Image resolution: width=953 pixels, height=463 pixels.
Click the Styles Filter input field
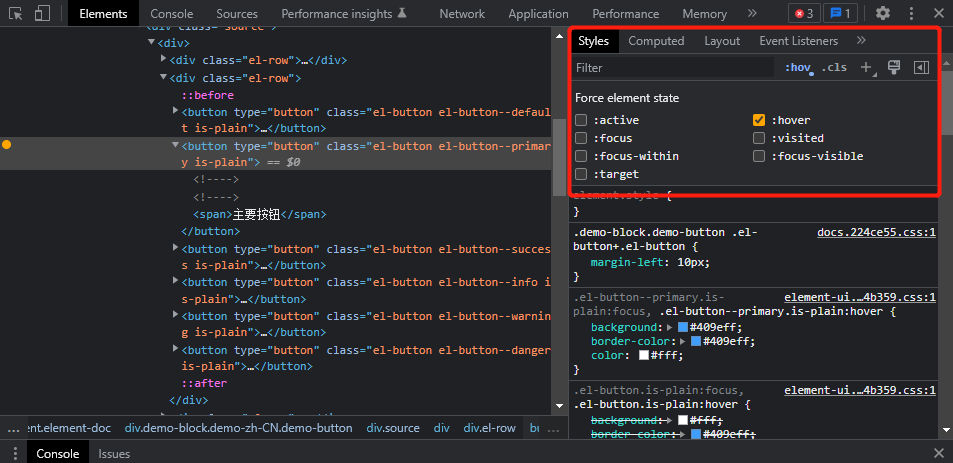coord(673,67)
